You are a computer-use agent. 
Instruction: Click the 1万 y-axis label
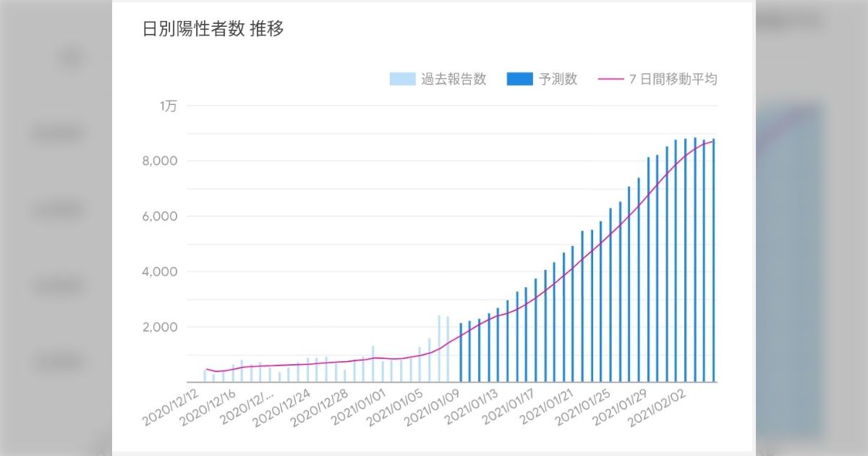click(x=169, y=106)
